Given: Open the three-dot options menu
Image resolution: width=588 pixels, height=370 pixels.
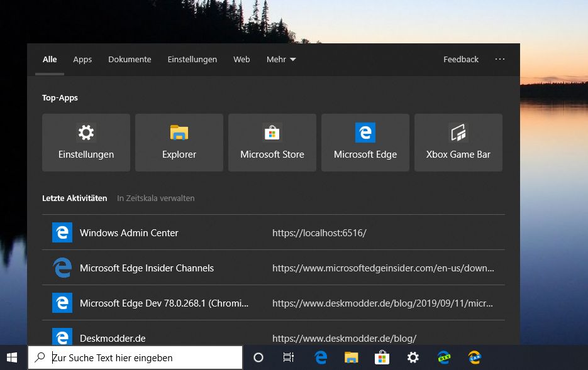Looking at the screenshot, I should [499, 59].
